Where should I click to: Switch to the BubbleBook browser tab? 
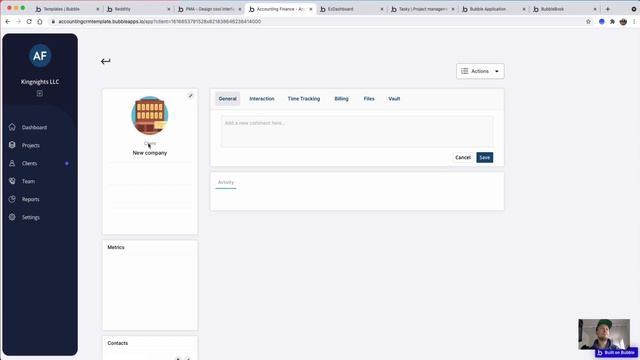[564, 9]
